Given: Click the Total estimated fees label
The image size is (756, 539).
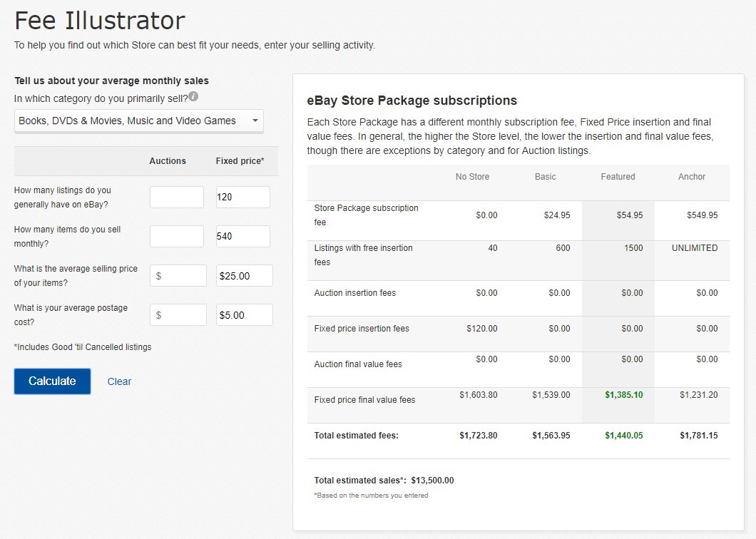Looking at the screenshot, I should tap(357, 436).
